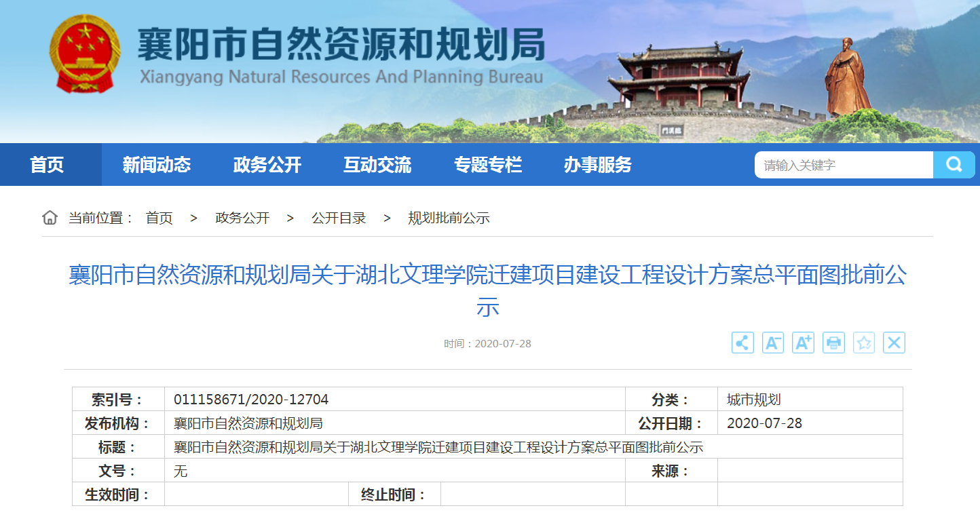Viewport: 980px width, 523px height.
Task: Click the share icon
Action: point(742,343)
